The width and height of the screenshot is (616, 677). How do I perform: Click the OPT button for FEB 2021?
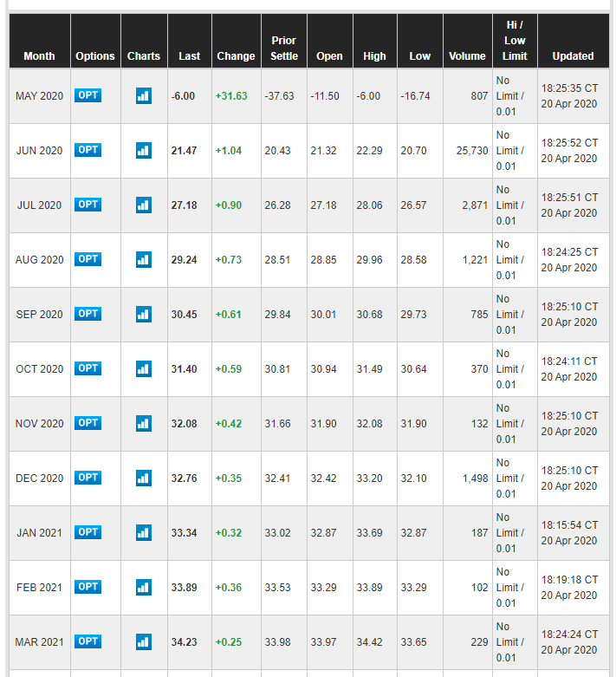[x=88, y=587]
